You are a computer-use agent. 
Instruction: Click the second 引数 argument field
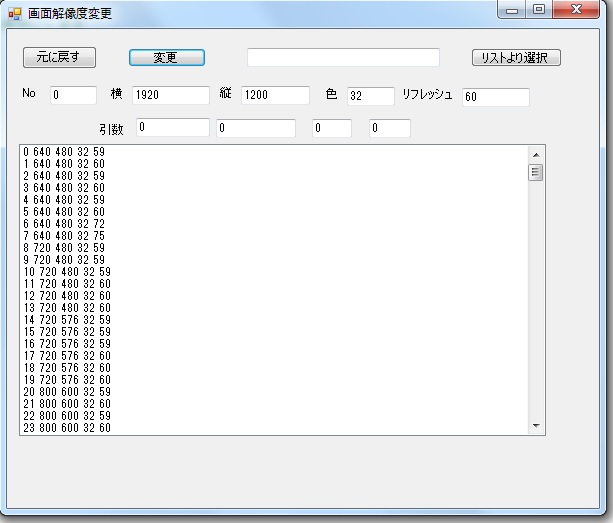point(256,128)
